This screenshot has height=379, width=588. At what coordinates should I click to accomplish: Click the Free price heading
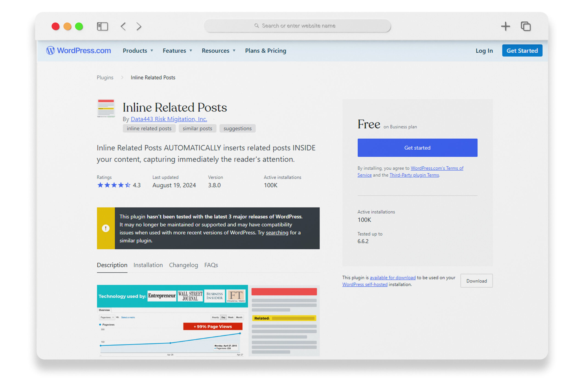pyautogui.click(x=369, y=124)
